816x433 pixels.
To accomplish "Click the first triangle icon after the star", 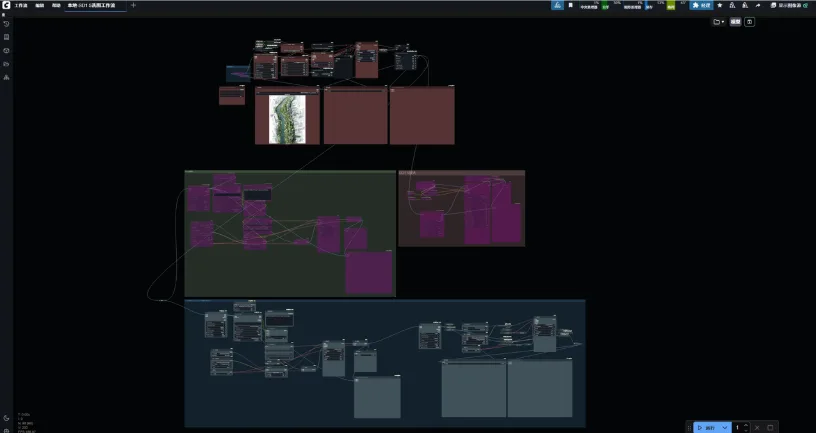I will (x=732, y=5).
